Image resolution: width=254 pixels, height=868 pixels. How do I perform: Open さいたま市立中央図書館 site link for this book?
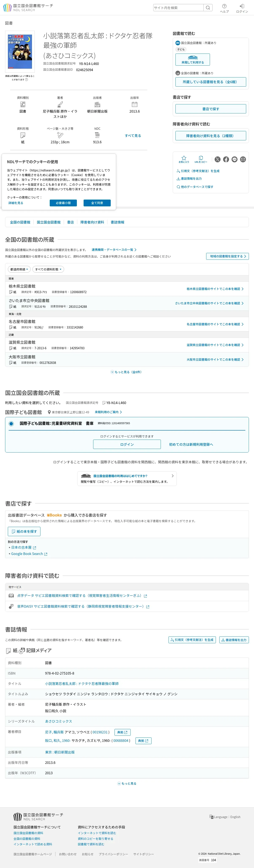[209, 303]
